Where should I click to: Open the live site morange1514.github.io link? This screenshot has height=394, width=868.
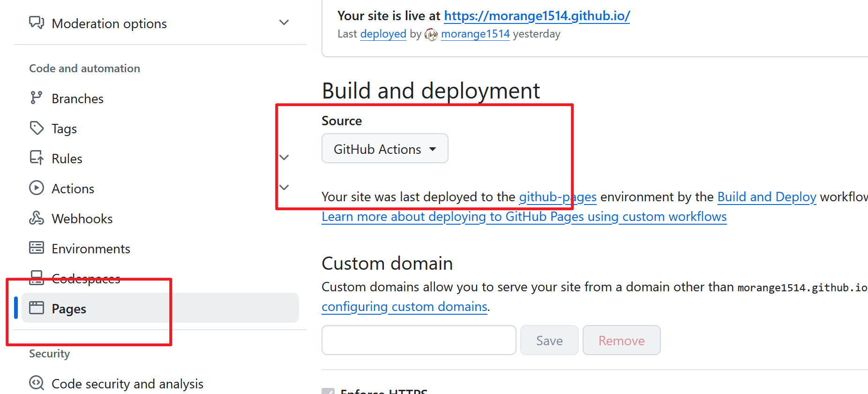point(537,16)
